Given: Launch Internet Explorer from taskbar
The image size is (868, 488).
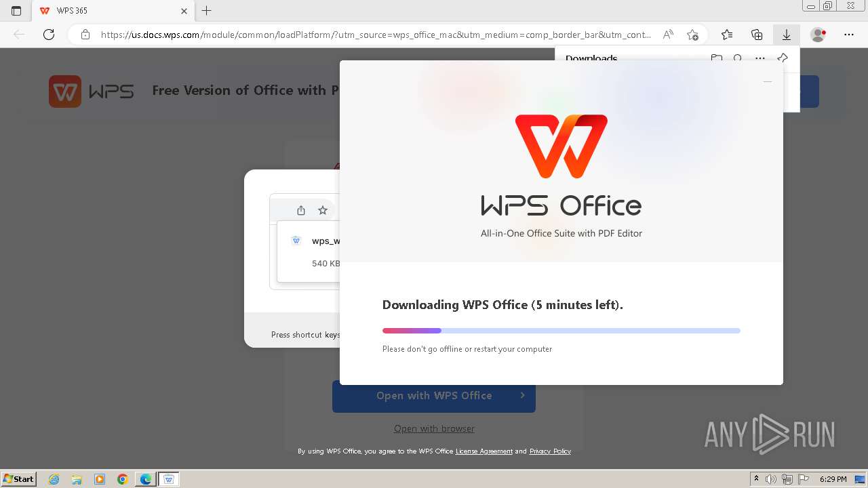Looking at the screenshot, I should [54, 479].
